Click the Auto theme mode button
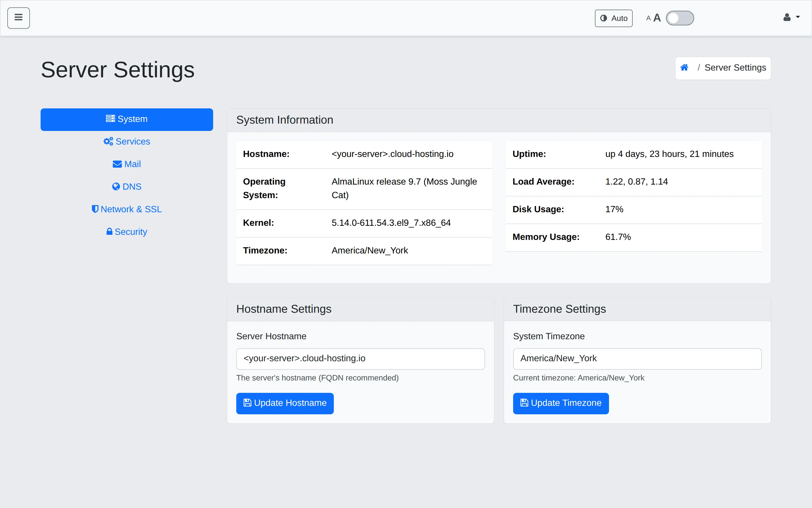 [x=613, y=18]
